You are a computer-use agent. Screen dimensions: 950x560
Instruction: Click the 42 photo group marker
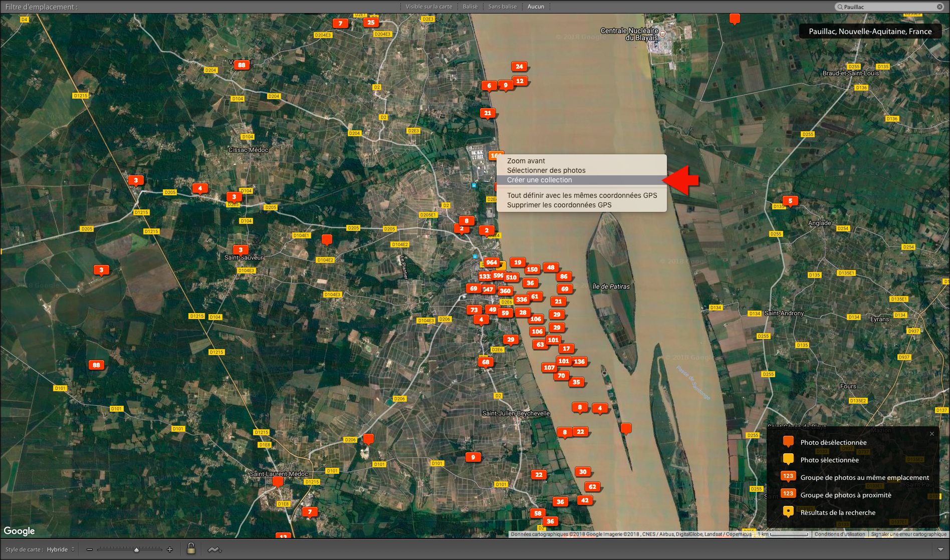point(585,500)
